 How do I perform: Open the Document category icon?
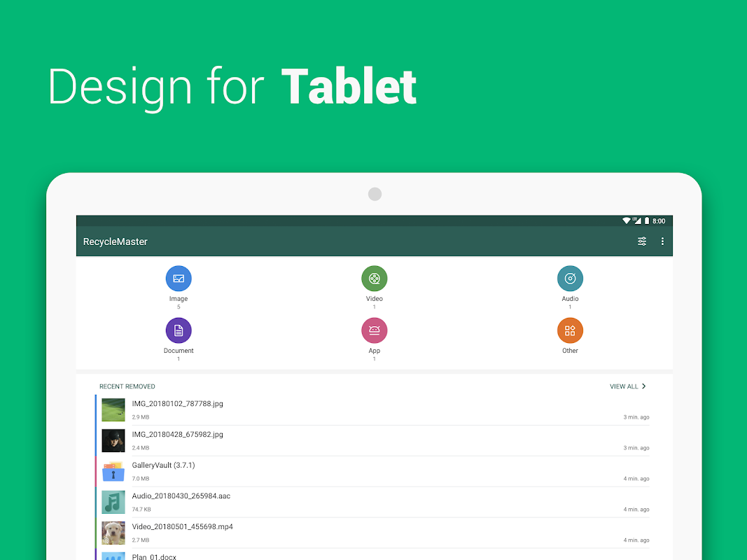coord(179,330)
